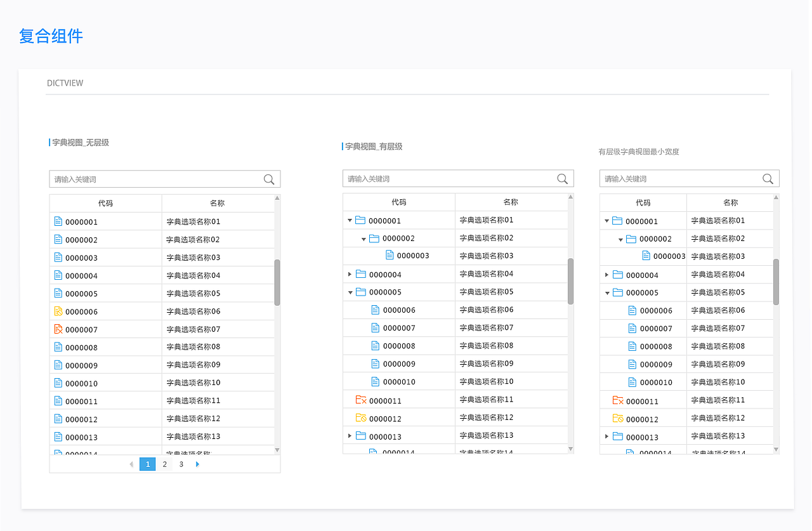
Task: Select row 0000007 in the minimum-width view
Action: pos(686,329)
